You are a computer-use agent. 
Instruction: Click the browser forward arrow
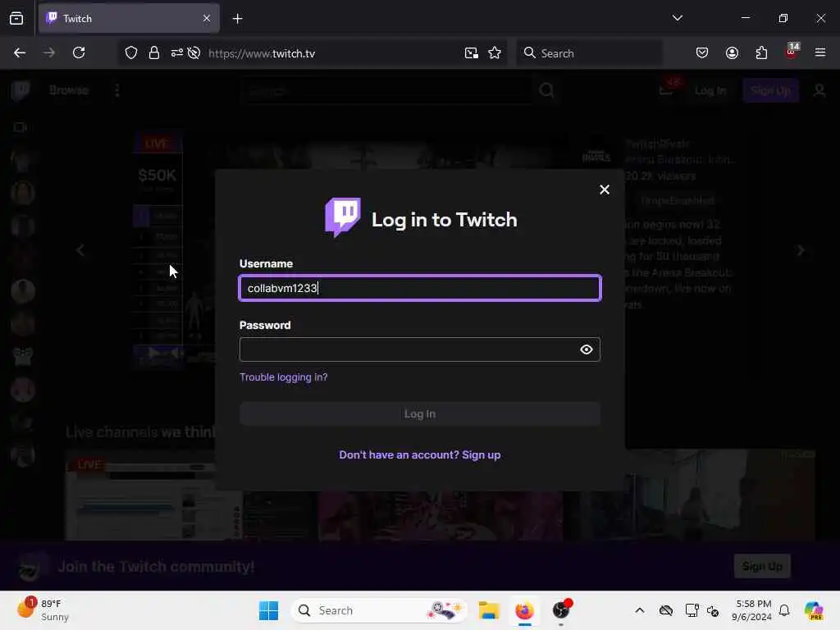click(x=49, y=52)
